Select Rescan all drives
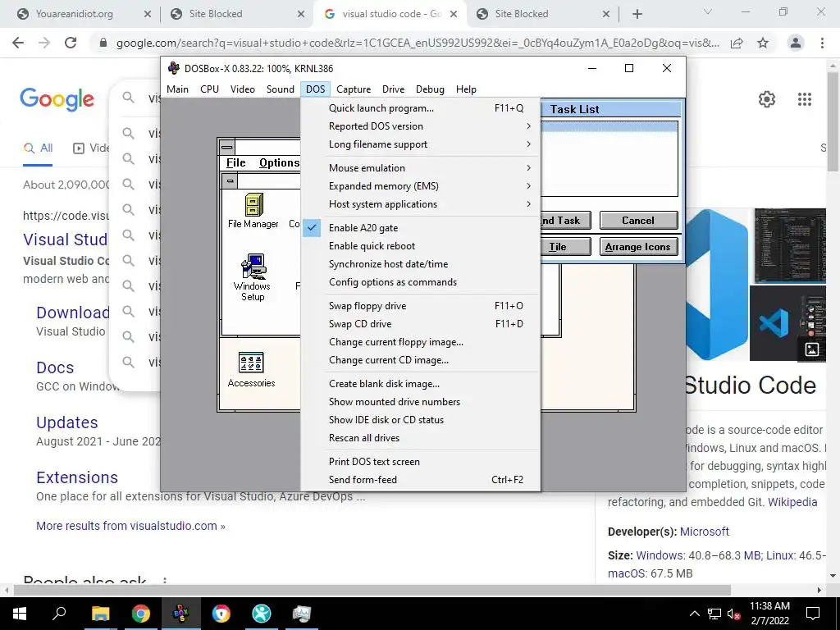Viewport: 840px width, 630px height. coord(421,438)
